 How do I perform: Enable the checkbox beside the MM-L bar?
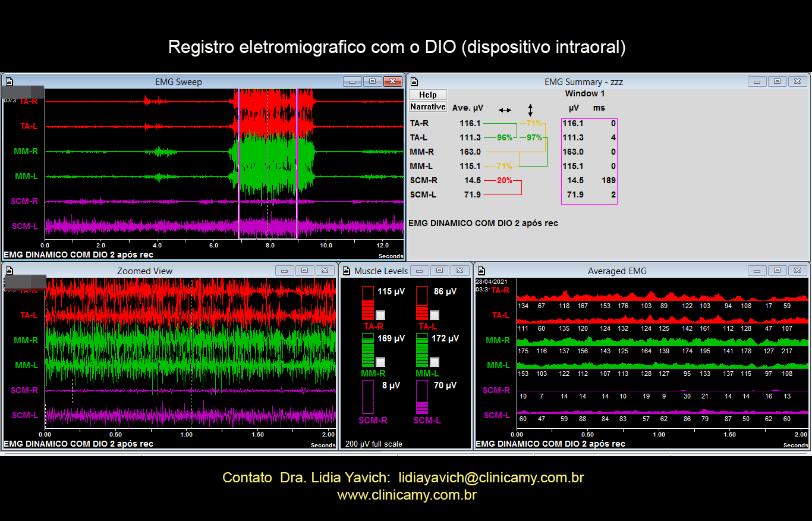pos(435,362)
